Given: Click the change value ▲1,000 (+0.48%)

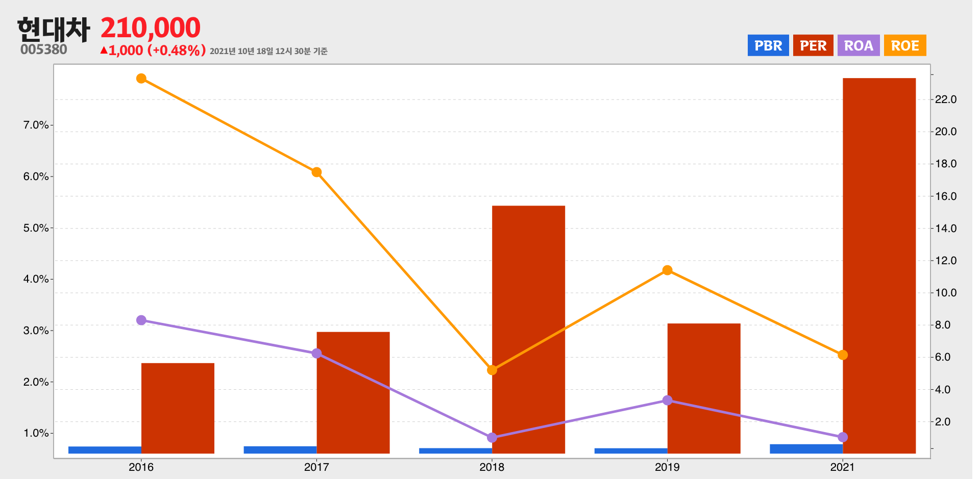Looking at the screenshot, I should tap(153, 50).
